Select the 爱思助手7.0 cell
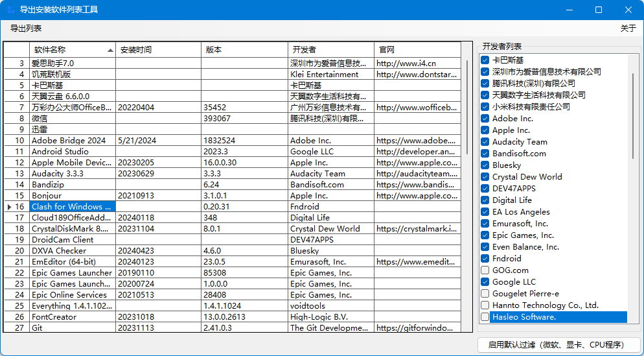 pos(73,64)
